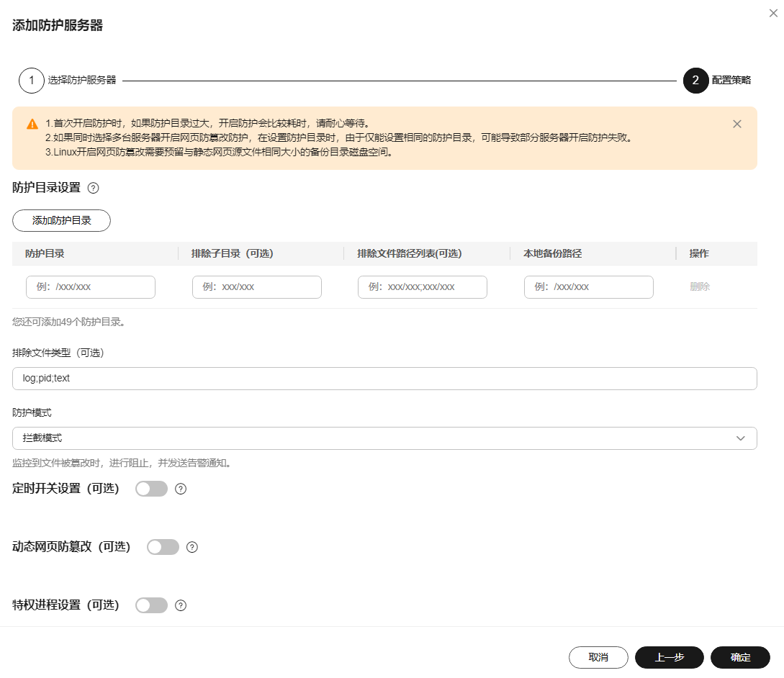Click the 上一步 button
This screenshot has height=678, width=784.
coord(670,658)
